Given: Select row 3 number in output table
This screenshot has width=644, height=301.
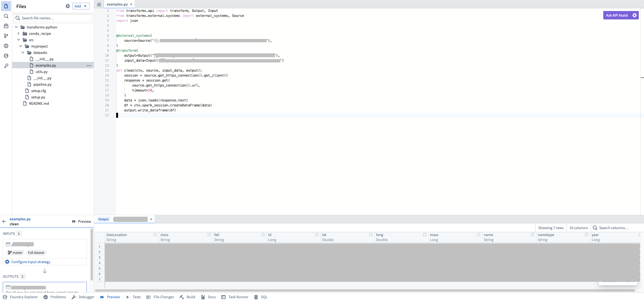Looking at the screenshot, I should [x=100, y=257].
